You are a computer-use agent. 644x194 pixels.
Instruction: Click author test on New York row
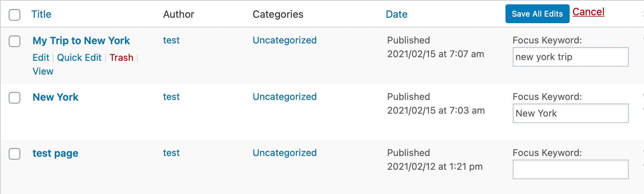click(171, 97)
